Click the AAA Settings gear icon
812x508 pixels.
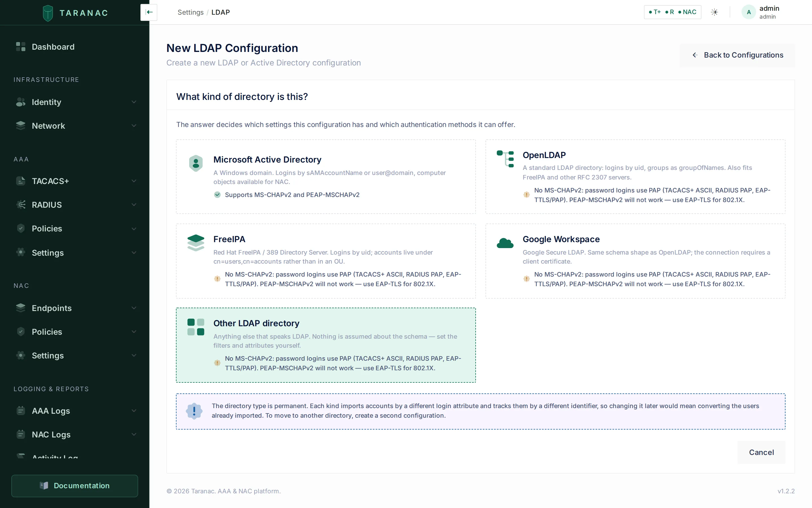tap(21, 252)
